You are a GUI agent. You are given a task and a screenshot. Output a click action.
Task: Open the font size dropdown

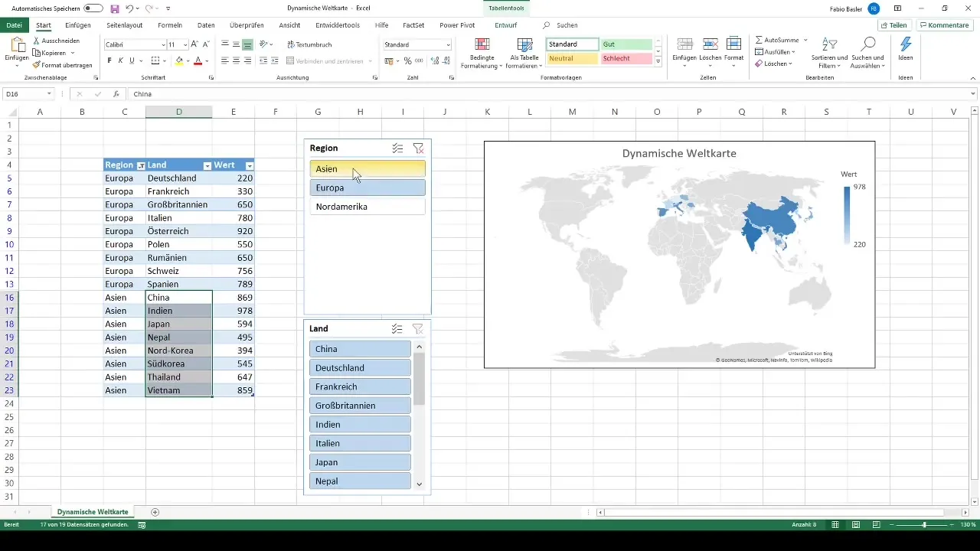[x=185, y=45]
